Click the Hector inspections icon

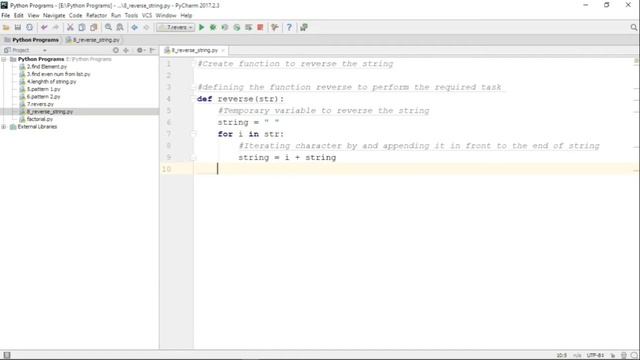pyautogui.click(x=624, y=356)
